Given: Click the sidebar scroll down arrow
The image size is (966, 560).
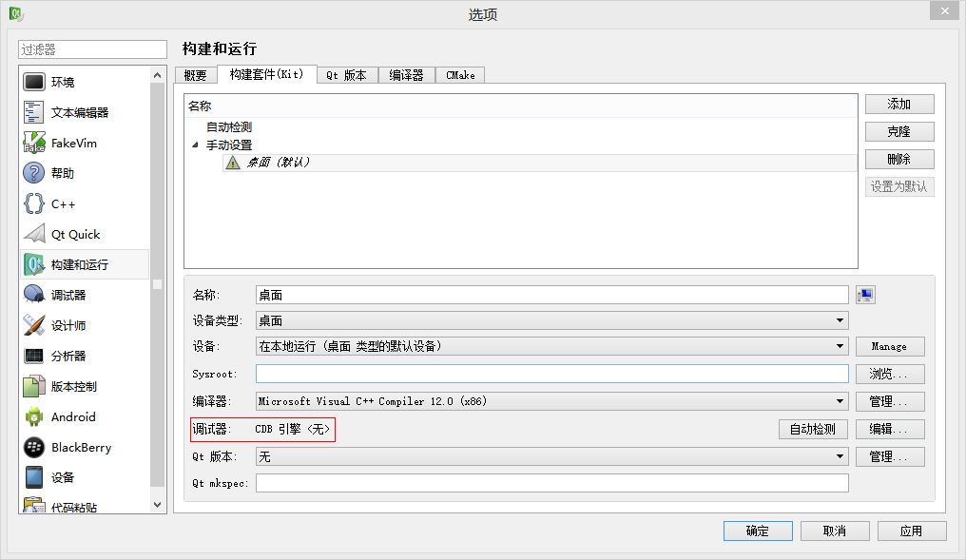Looking at the screenshot, I should pyautogui.click(x=158, y=505).
